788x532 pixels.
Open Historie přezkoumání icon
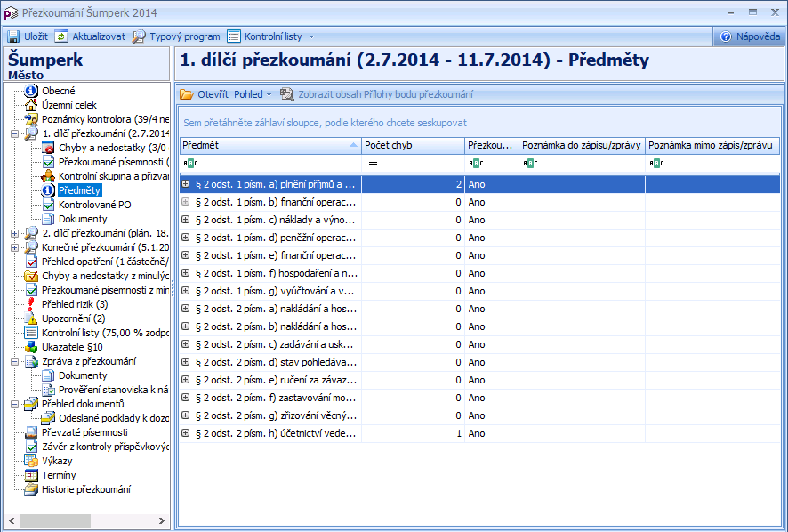pos(31,490)
